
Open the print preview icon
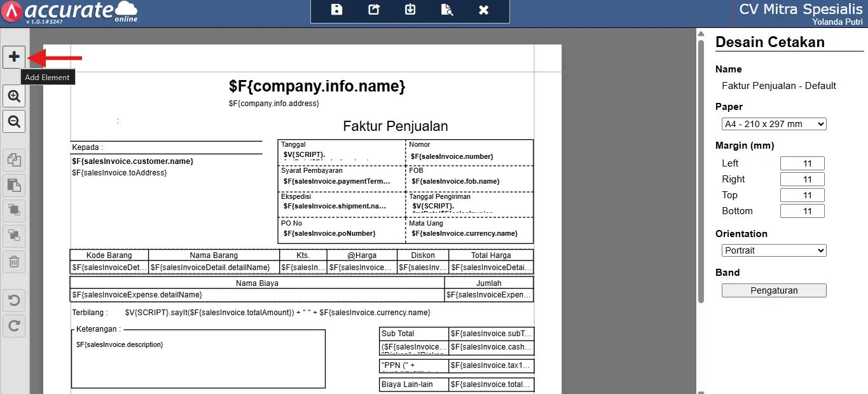point(447,10)
